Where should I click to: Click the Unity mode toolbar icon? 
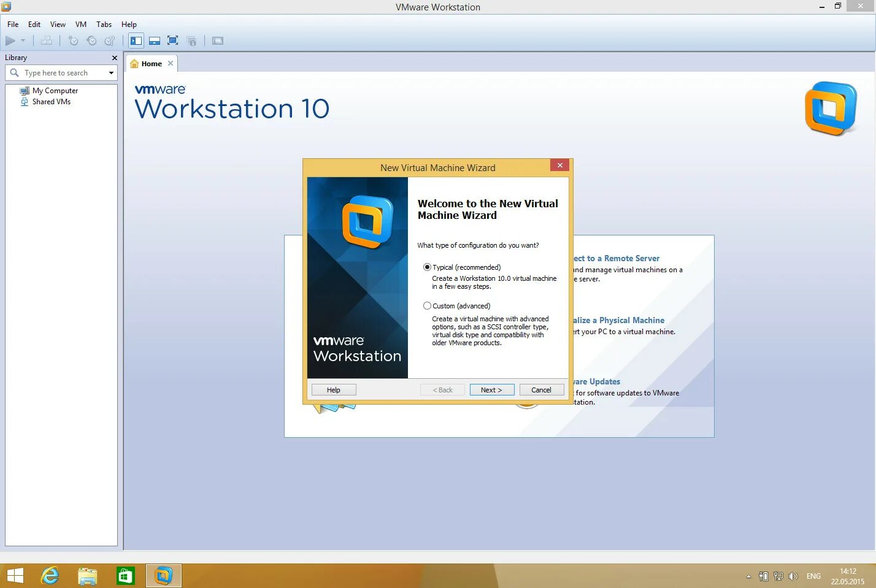[191, 41]
